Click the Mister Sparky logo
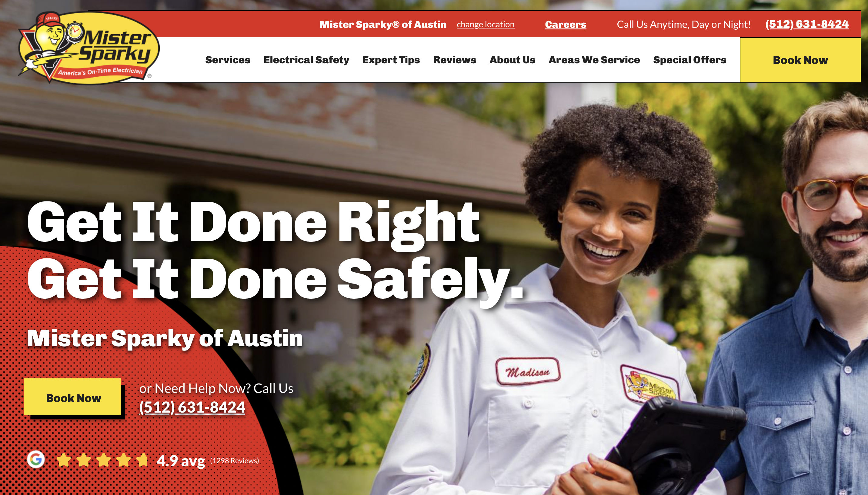The image size is (868, 495). [89, 48]
